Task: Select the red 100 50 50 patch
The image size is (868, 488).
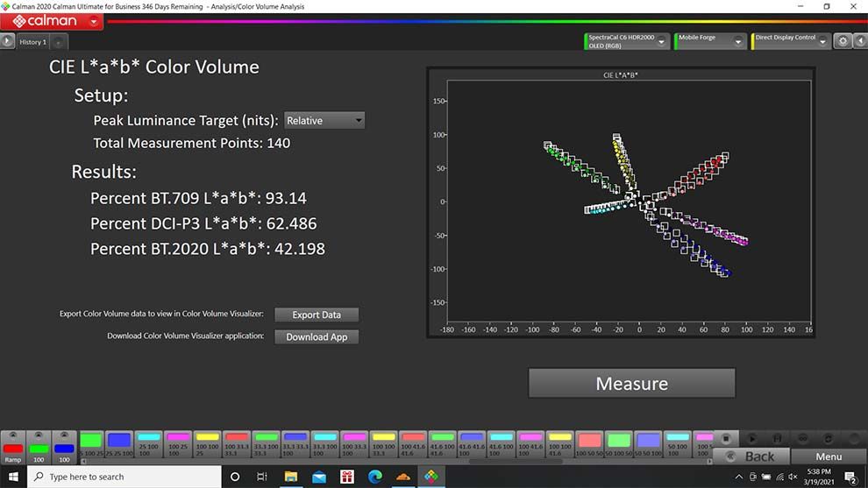Action: click(589, 445)
